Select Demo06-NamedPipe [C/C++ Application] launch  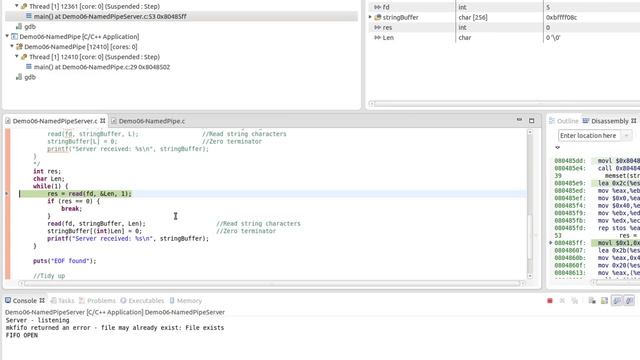(79, 37)
